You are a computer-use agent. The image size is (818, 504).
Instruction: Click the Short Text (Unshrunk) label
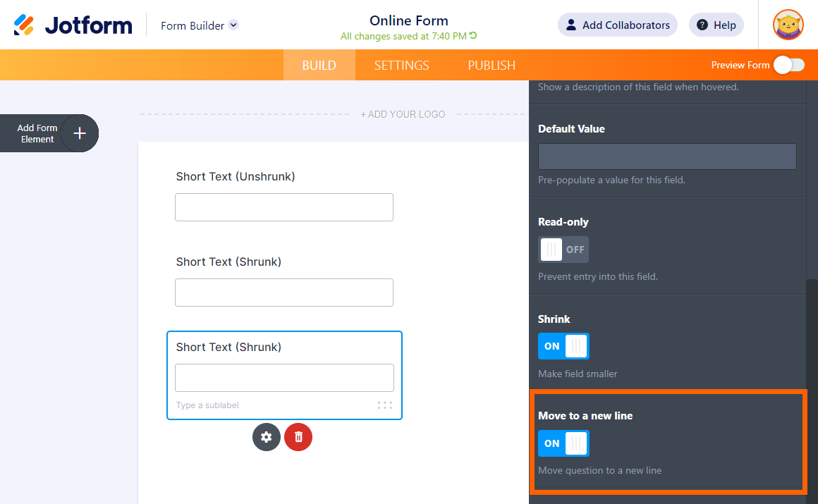tap(236, 176)
